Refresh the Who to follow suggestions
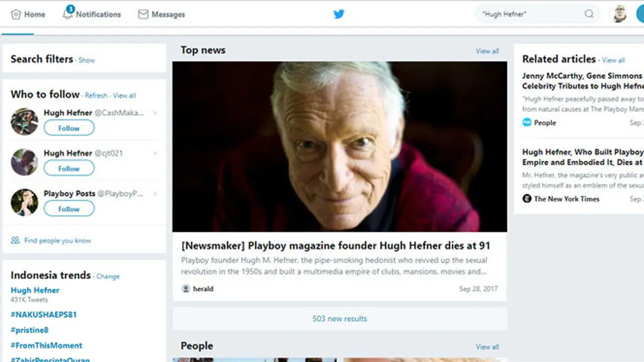644x362 pixels. click(96, 96)
